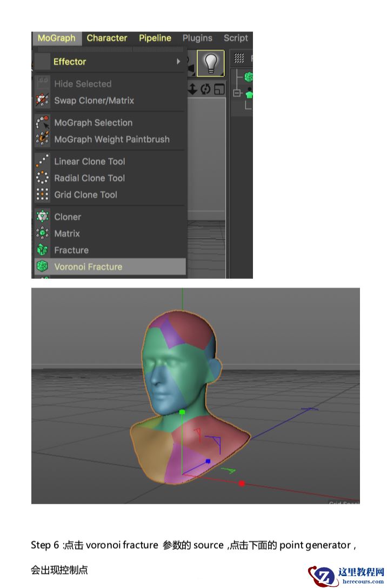The width and height of the screenshot is (387, 588).
Task: Select Swap Cloner/Matrix menu entry
Action: [110, 101]
